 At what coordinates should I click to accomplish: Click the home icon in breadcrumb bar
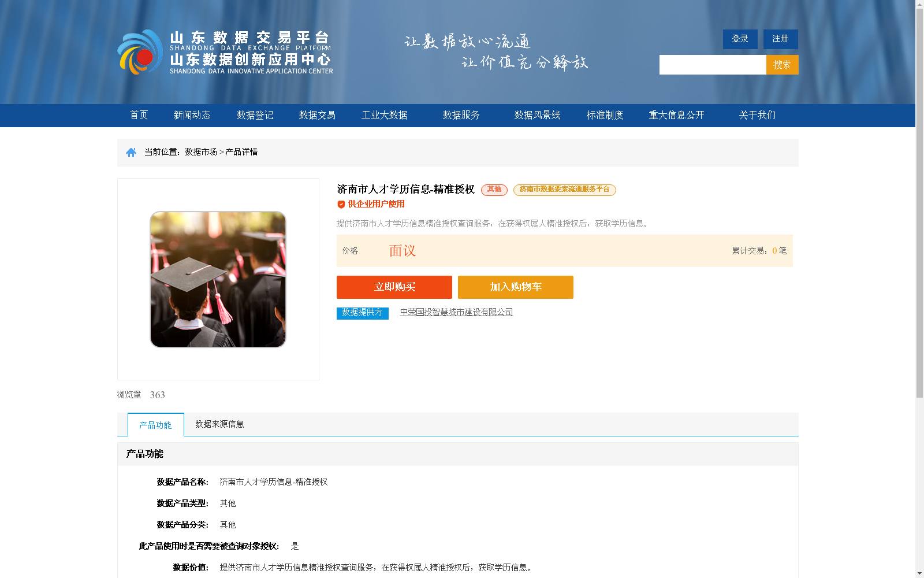click(x=131, y=152)
